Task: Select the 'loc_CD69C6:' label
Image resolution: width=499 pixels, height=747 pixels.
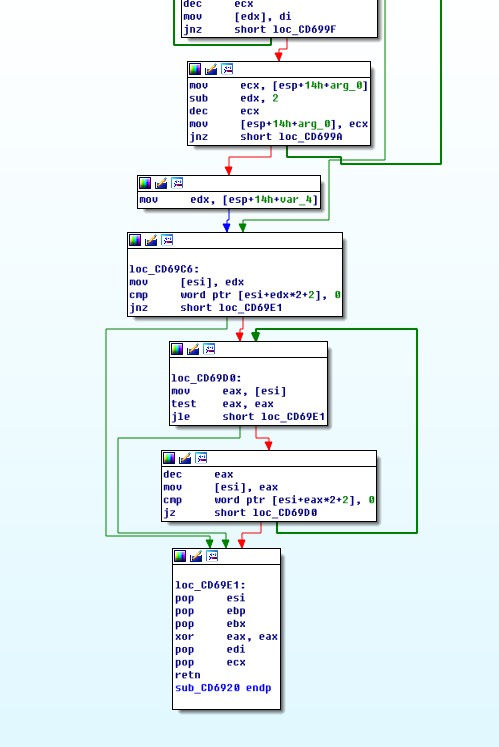Action: pos(164,269)
